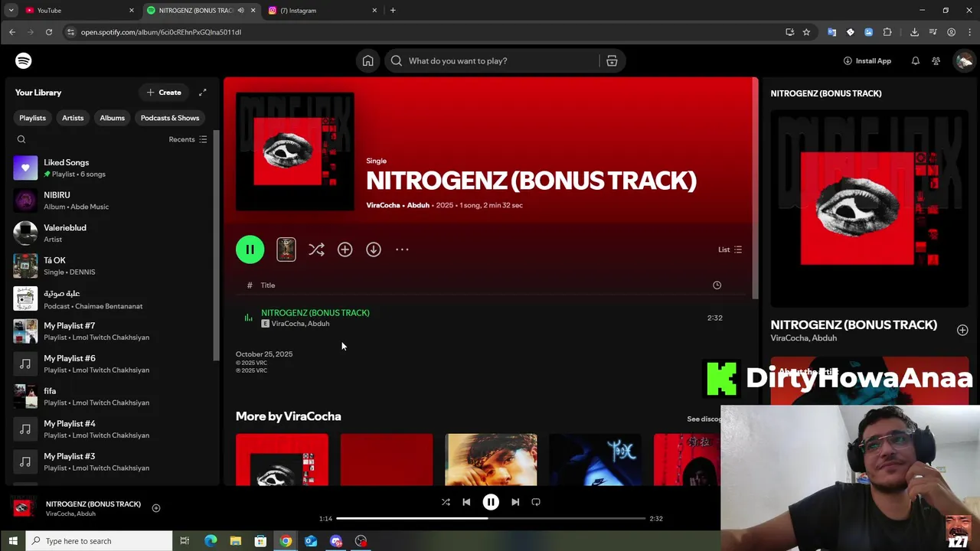Click NITROGENZ track title in track list

click(x=315, y=312)
